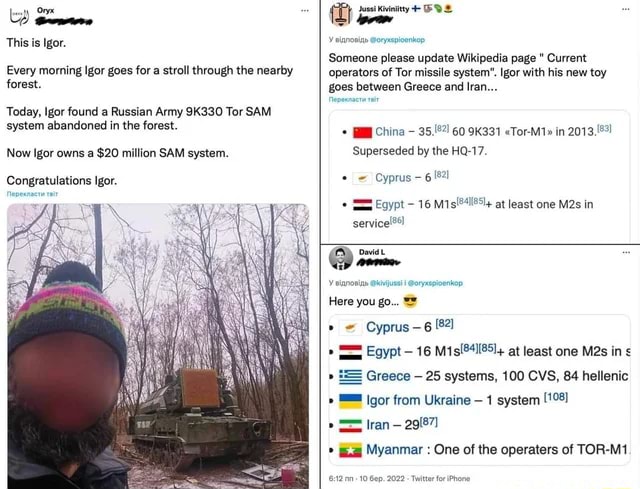Open the Igor selfie photo with Tor system

pos(158,346)
